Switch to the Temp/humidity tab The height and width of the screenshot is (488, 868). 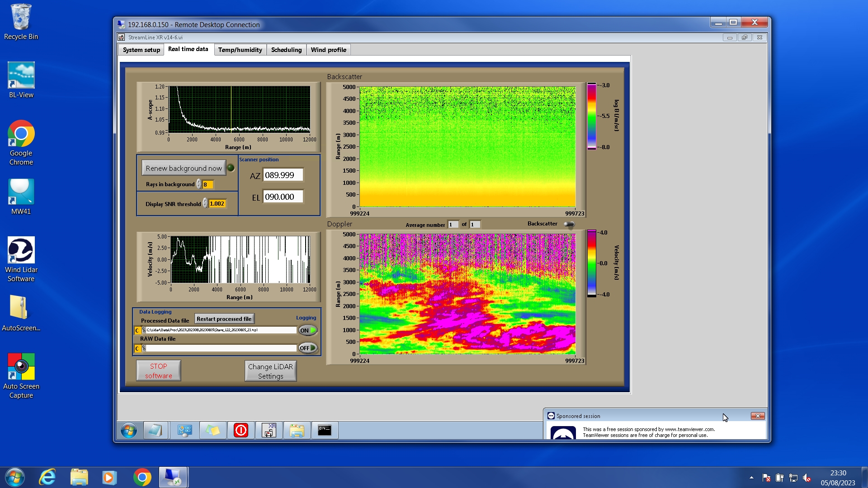pyautogui.click(x=240, y=50)
